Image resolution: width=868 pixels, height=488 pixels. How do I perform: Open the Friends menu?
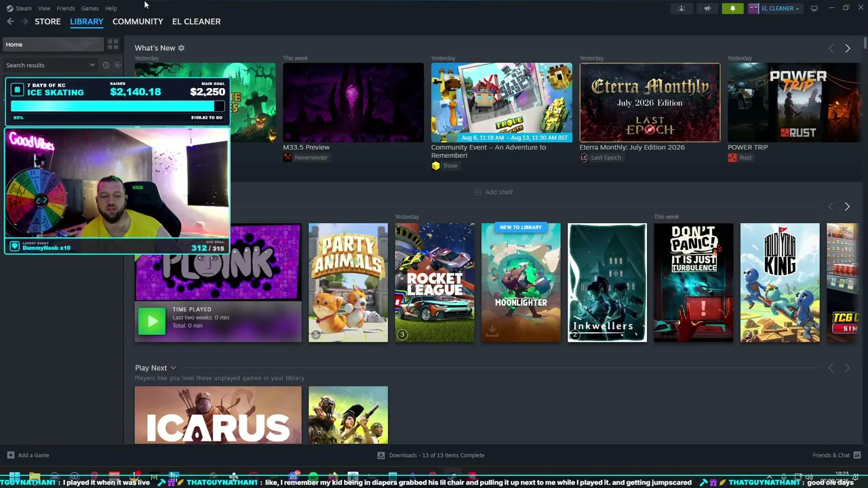click(66, 8)
